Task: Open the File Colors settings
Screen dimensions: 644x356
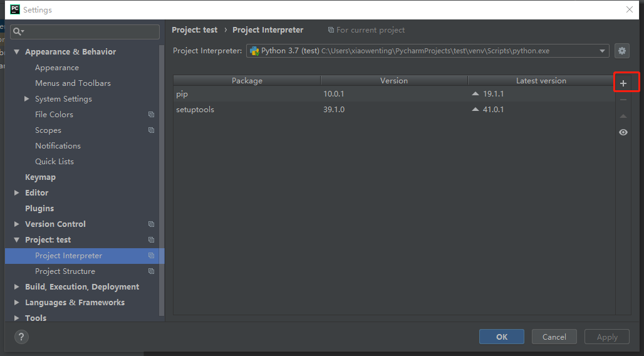Action: tap(54, 114)
